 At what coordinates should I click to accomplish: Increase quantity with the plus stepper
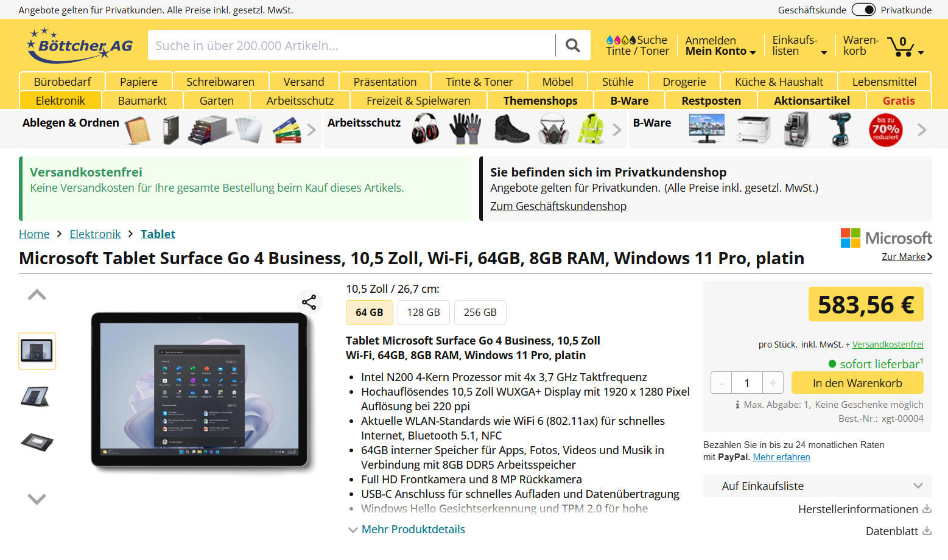[773, 383]
